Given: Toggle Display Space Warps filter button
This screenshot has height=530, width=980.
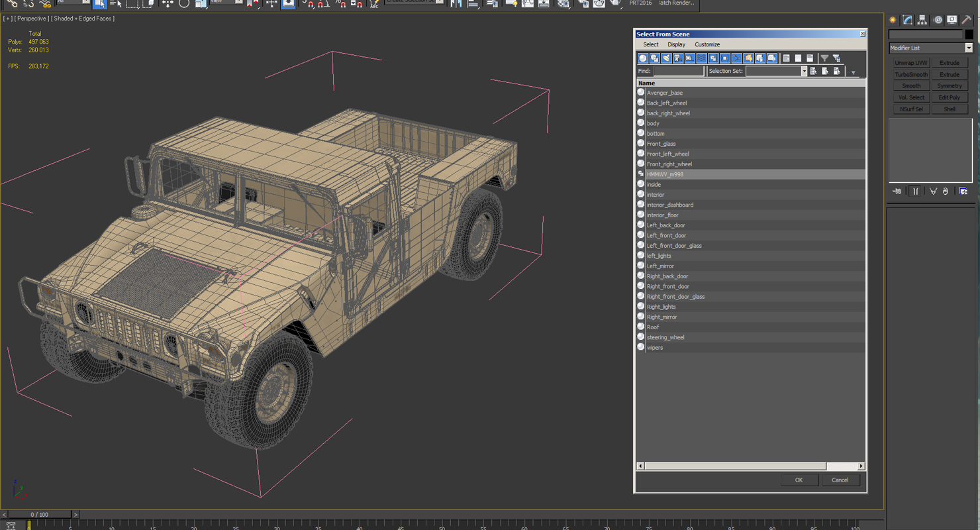Looking at the screenshot, I should pos(701,58).
